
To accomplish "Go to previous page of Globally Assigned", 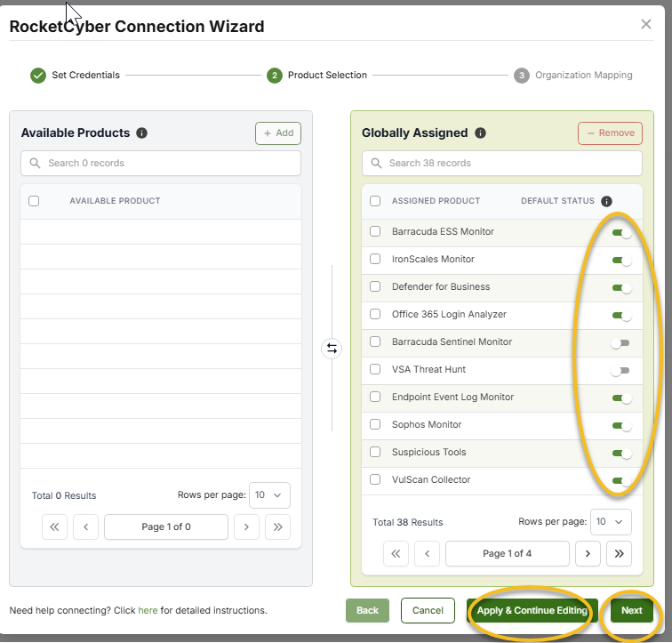I will pyautogui.click(x=428, y=553).
